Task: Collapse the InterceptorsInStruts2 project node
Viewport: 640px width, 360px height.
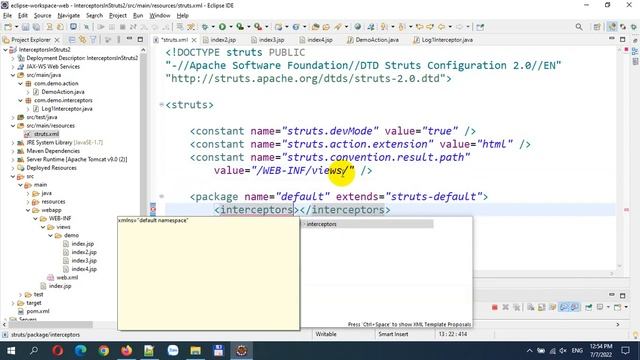Action: pos(5,50)
